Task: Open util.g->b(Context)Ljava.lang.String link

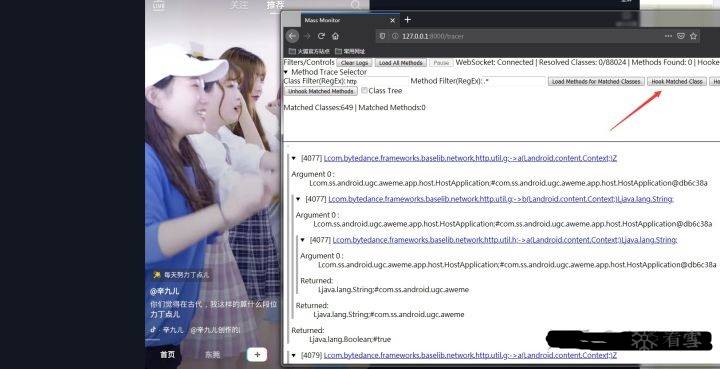Action: pos(501,199)
